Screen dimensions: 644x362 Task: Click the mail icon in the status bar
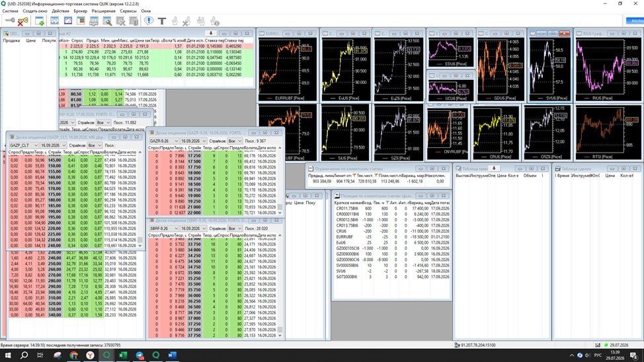tap(598, 345)
